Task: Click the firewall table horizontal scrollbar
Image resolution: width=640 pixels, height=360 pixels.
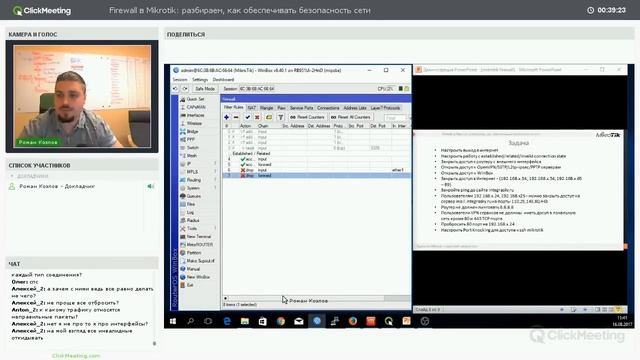Action: point(316,298)
